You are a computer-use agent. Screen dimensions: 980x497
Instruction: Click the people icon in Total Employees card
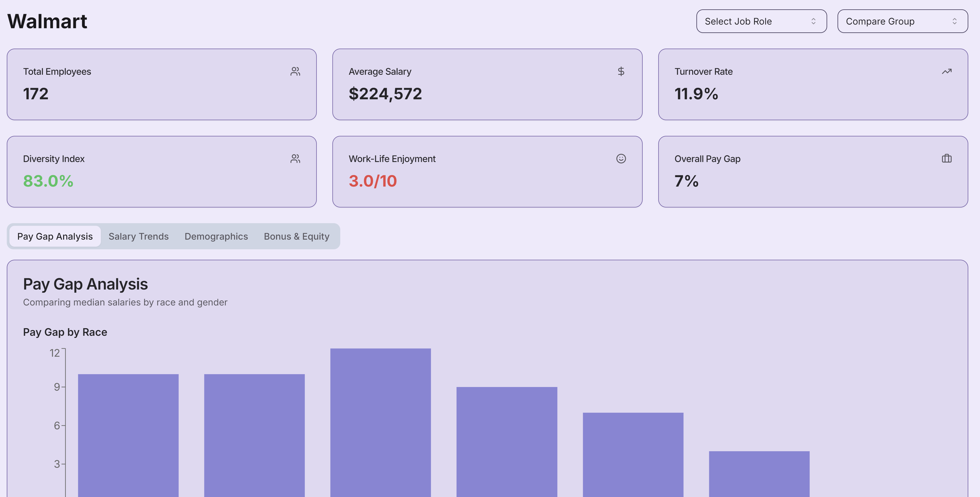[295, 72]
